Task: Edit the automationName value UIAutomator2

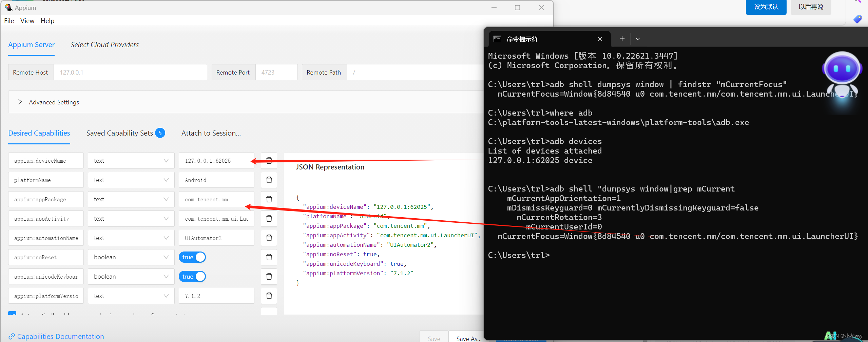Action: point(216,238)
